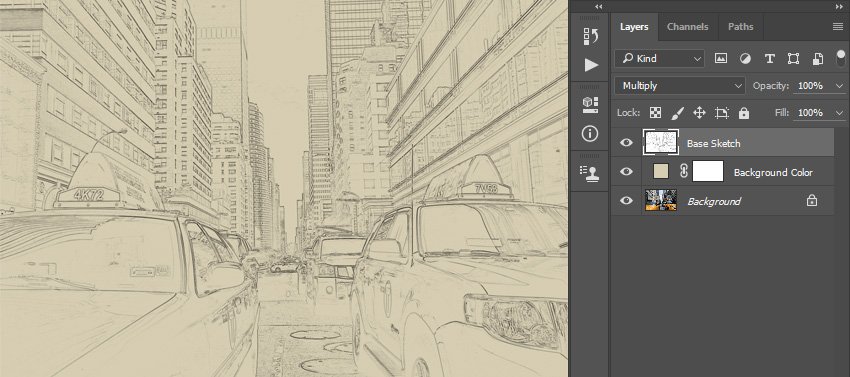
Task: Open the Kind filter dropdown
Action: pyautogui.click(x=659, y=59)
